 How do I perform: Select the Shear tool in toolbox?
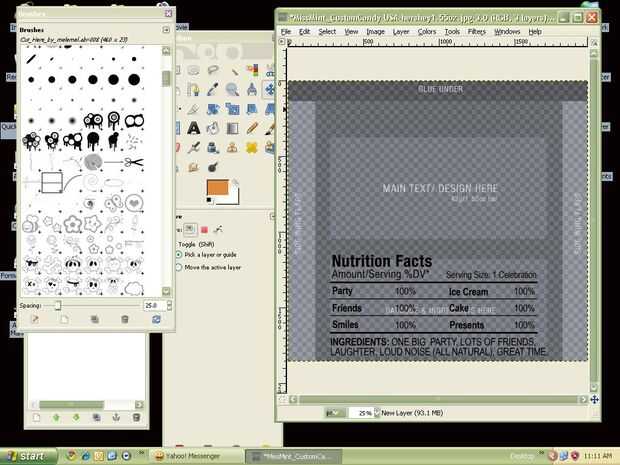[x=252, y=109]
